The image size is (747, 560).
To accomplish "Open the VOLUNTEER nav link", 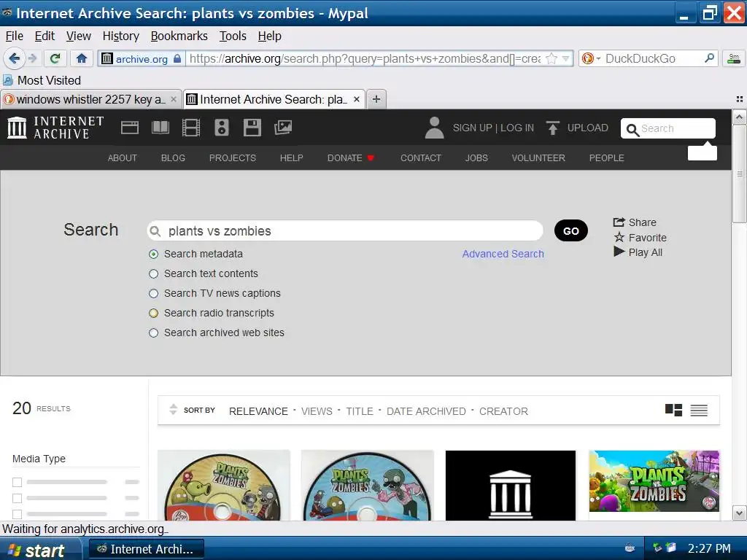I will click(538, 157).
